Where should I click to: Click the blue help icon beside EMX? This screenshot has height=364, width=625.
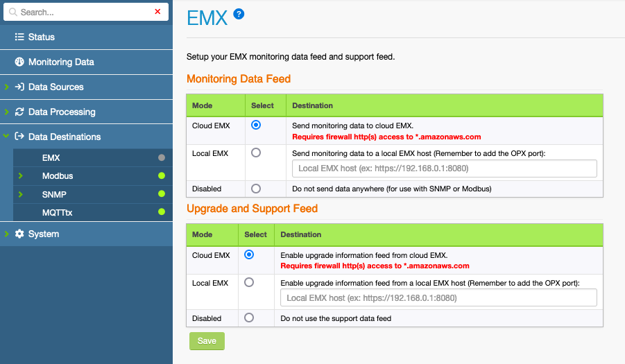pos(239,15)
